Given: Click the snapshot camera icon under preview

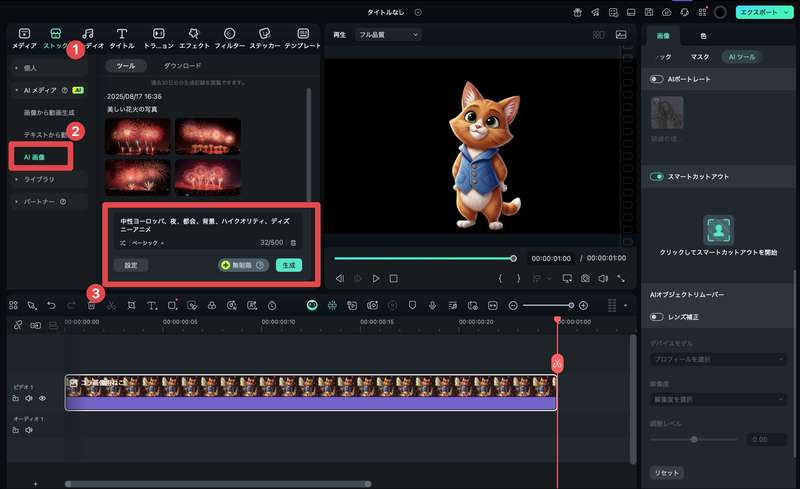Looking at the screenshot, I should (585, 278).
